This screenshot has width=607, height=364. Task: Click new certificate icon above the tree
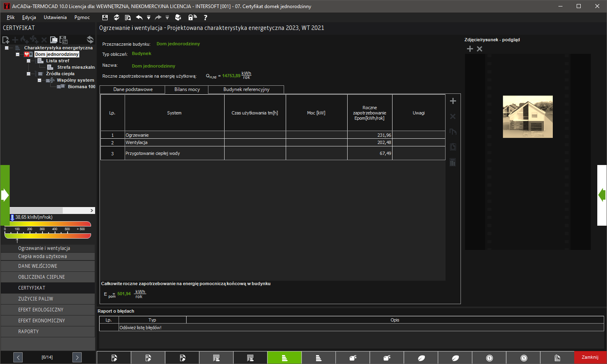(x=6, y=40)
